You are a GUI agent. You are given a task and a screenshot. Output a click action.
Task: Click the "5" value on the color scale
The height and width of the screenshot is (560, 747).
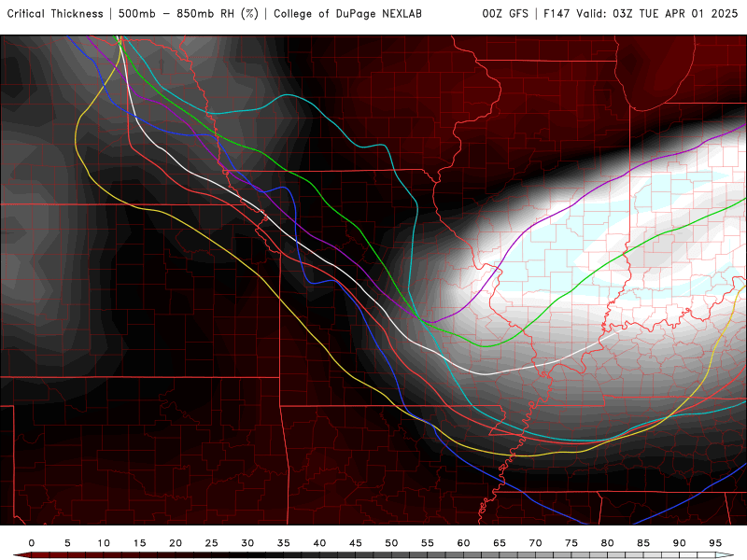tap(67, 543)
